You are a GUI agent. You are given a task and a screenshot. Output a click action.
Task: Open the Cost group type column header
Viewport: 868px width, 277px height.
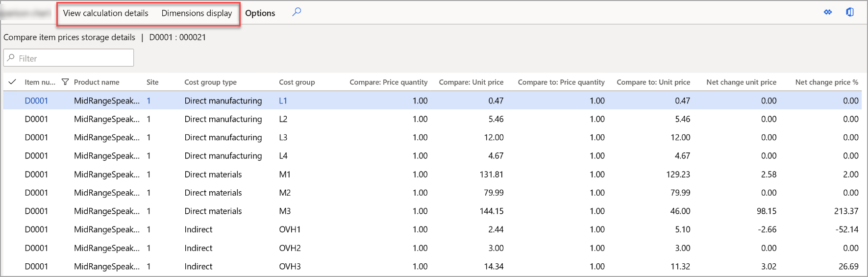(x=210, y=82)
